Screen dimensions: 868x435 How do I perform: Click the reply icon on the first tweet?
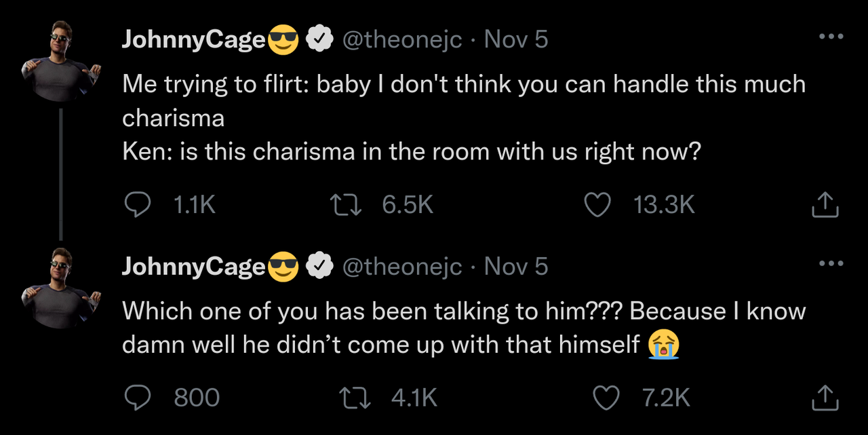[138, 204]
